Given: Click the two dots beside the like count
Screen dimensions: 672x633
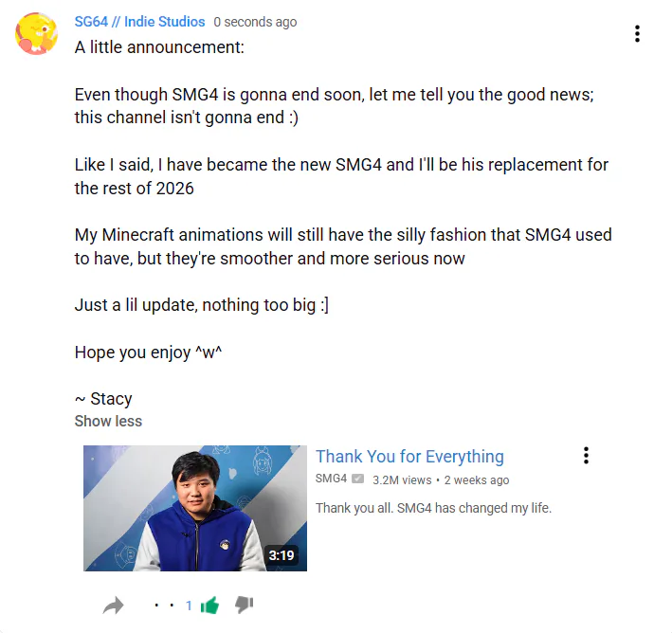Looking at the screenshot, I should (x=164, y=606).
